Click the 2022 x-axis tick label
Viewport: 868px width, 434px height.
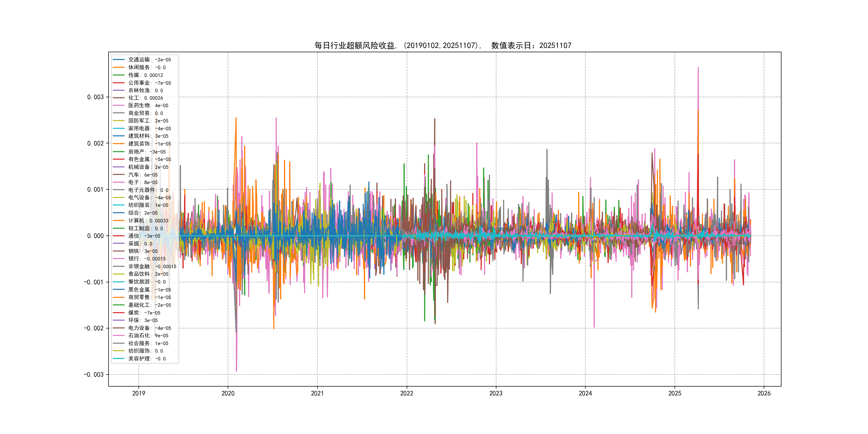tap(406, 393)
